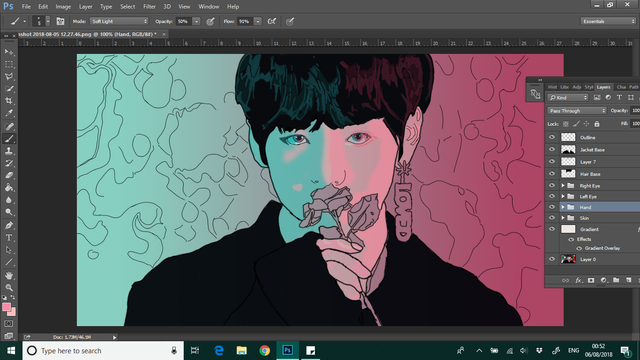Enable airbrush-style build-up
The height and width of the screenshot is (360, 640).
point(272,21)
